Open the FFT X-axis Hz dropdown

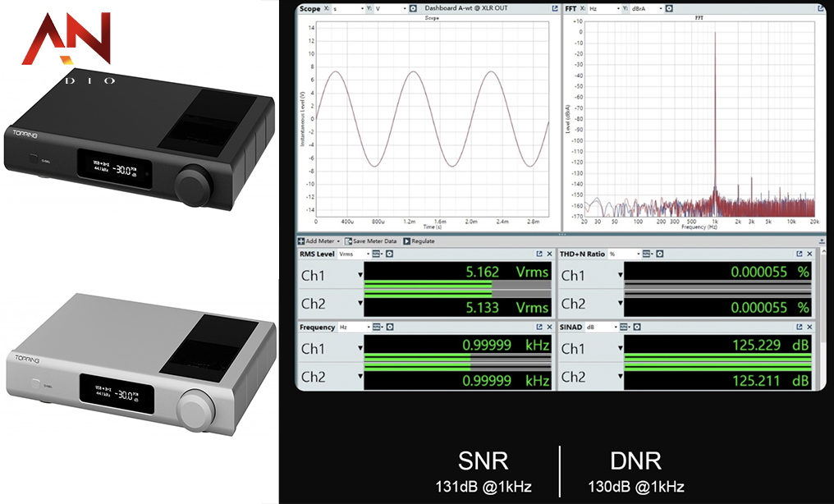click(604, 8)
